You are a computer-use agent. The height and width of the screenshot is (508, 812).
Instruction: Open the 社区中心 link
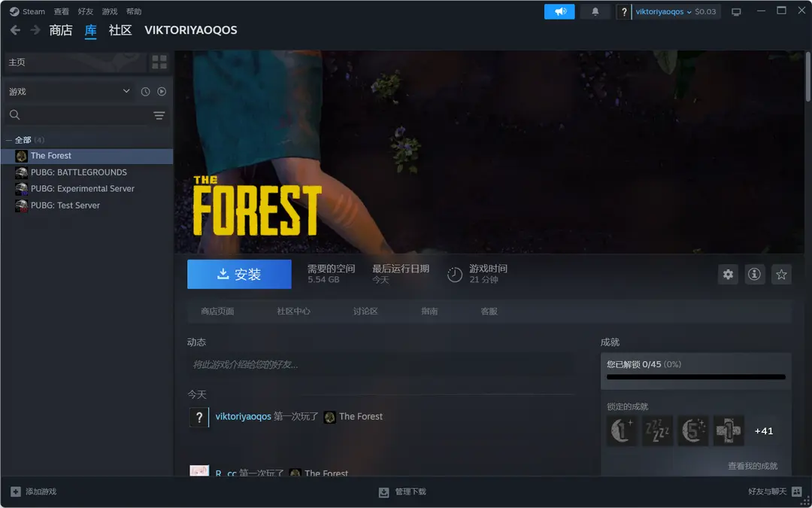point(294,312)
